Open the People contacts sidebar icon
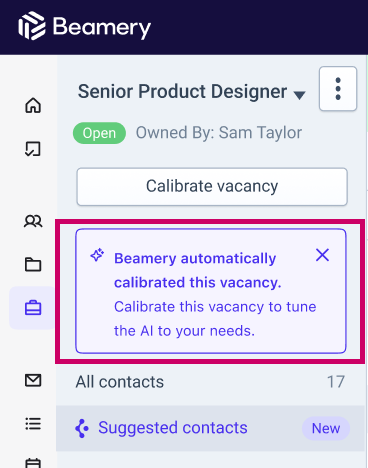Viewport: 368px width, 468px height. click(x=33, y=221)
